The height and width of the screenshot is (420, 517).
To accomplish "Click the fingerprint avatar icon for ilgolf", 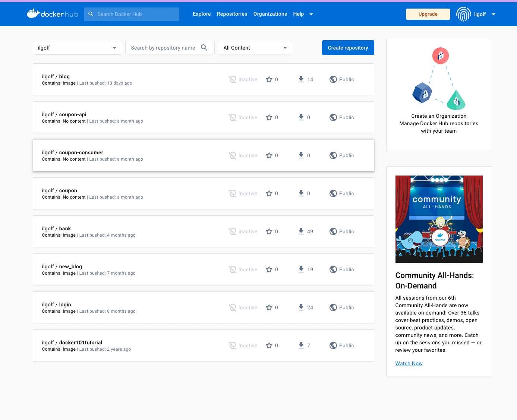I will coord(464,14).
